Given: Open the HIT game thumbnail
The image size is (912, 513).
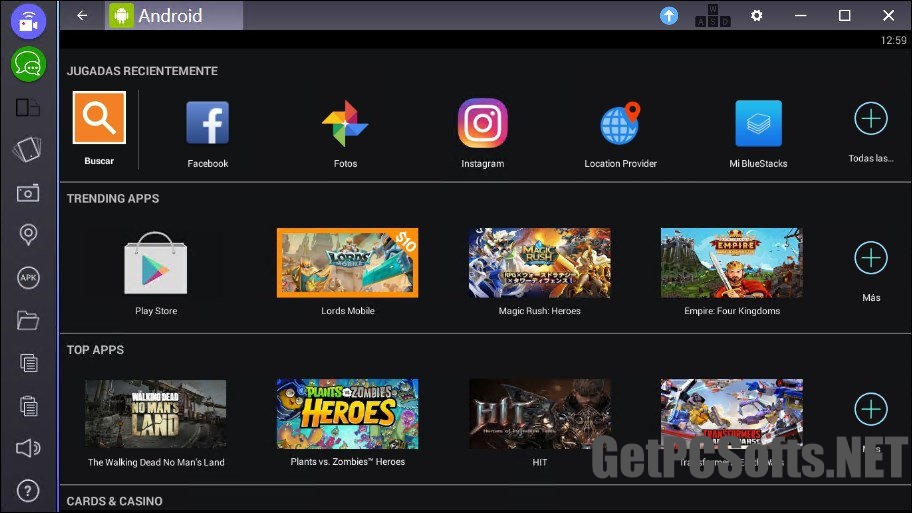Looking at the screenshot, I should (x=540, y=414).
